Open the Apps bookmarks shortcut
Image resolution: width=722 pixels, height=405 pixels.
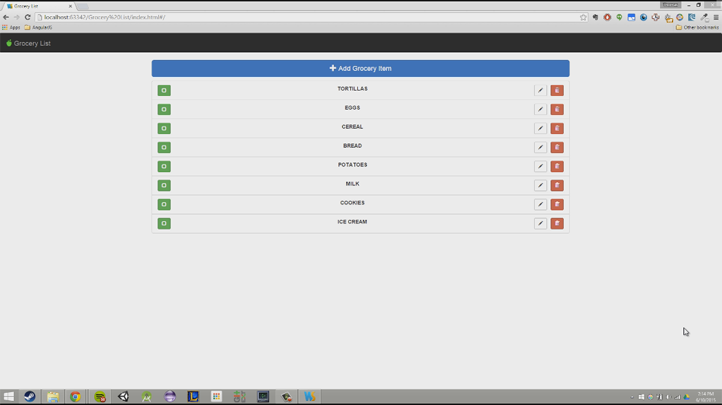11,27
